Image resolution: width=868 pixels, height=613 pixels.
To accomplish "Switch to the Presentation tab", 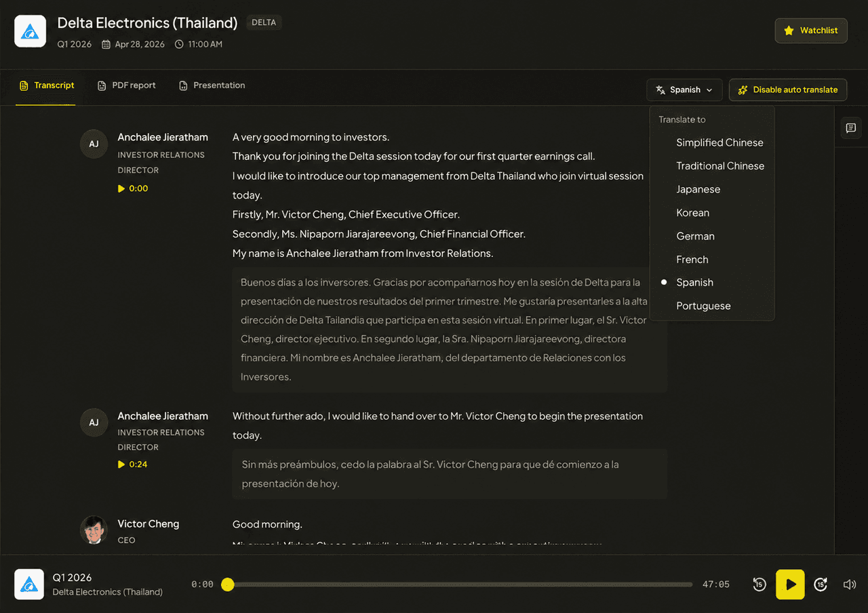I will click(212, 85).
